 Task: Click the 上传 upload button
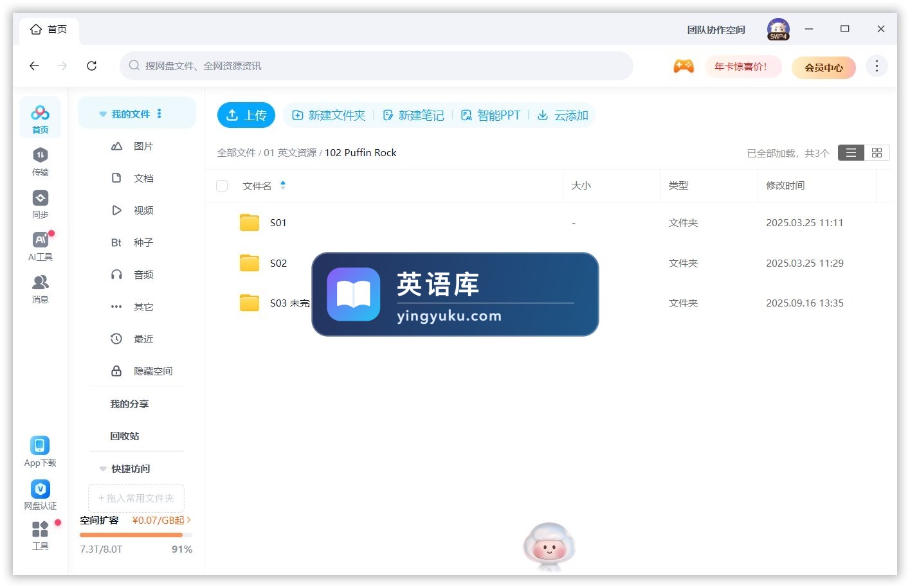tap(246, 115)
